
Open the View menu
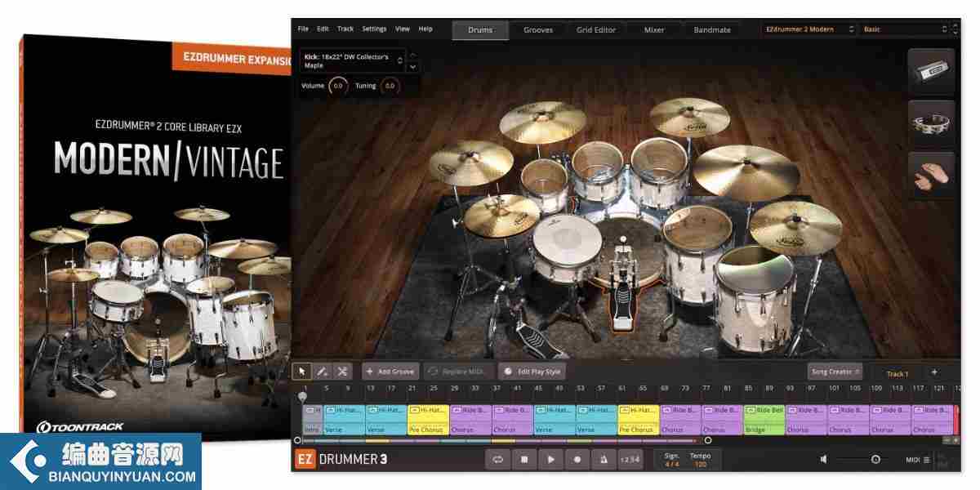403,29
